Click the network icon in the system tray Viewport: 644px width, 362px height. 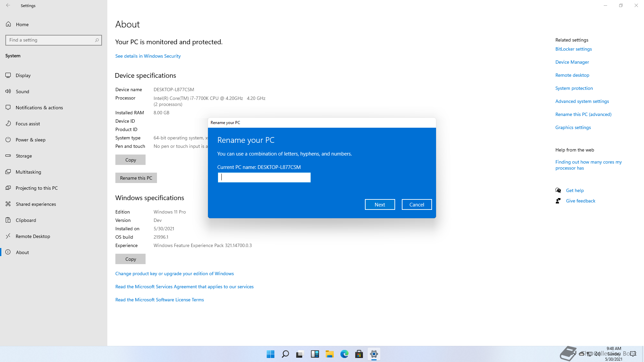[590, 354]
